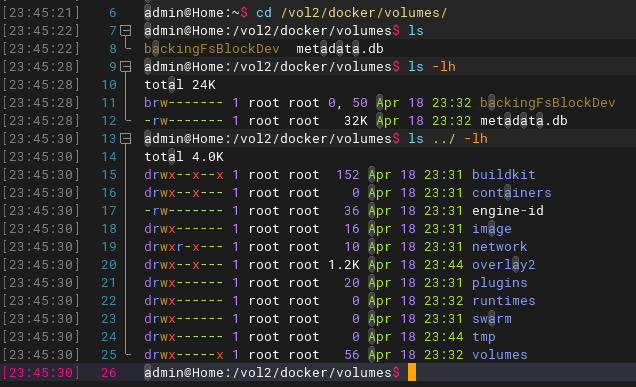Screen dimensions: 636x387
Task: Click the 'ls ../ -lh' command text
Action: 448,139
